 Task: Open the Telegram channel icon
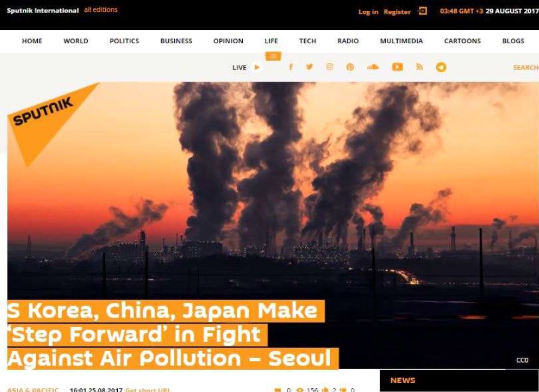441,67
